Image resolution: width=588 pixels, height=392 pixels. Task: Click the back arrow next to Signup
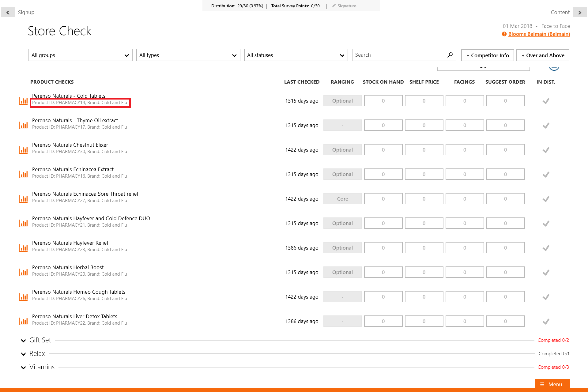coord(8,13)
